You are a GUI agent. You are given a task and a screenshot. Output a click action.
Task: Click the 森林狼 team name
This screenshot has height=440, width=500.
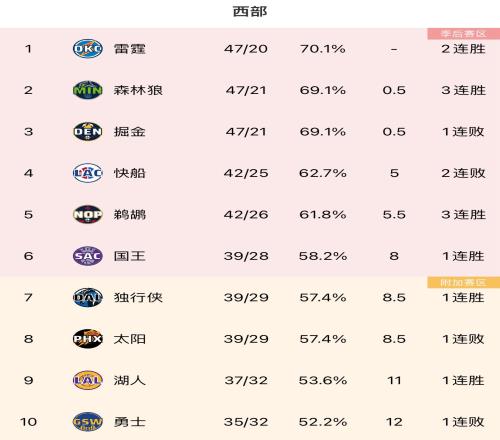tap(138, 90)
